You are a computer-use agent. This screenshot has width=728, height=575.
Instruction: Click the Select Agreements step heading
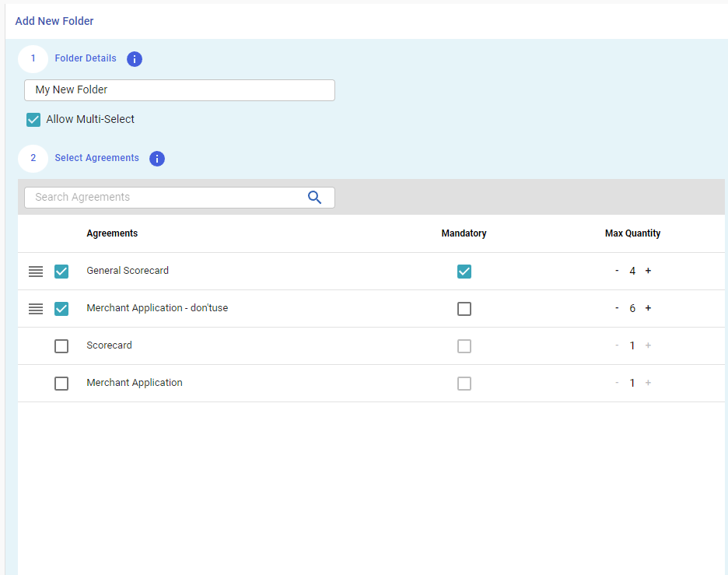point(96,158)
